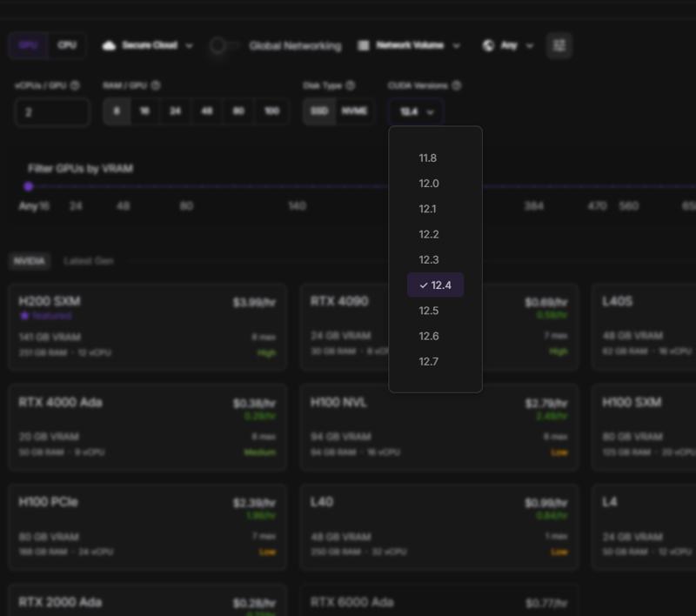Click the info icon beside vCPUs / GPU

point(75,85)
